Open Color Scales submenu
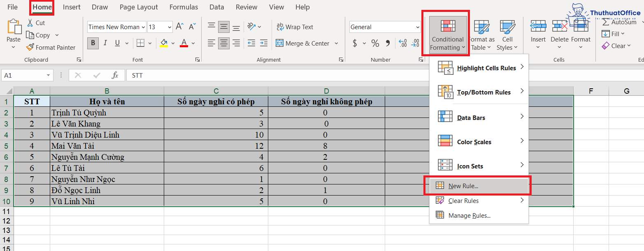 coord(479,142)
